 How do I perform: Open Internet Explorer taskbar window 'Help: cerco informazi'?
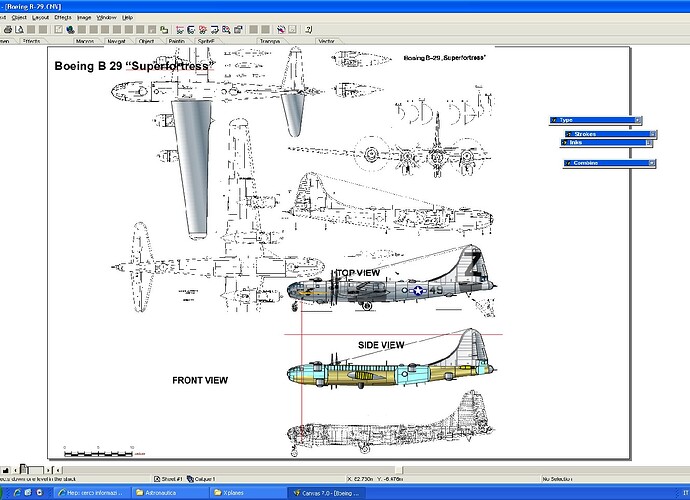point(93,493)
